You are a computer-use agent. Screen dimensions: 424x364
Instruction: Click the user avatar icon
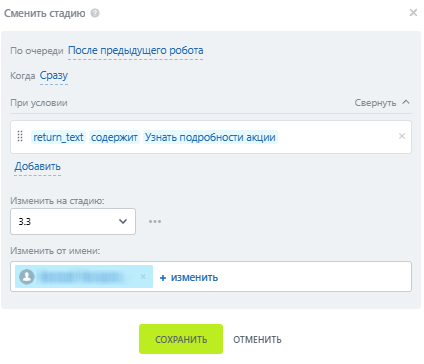point(27,277)
